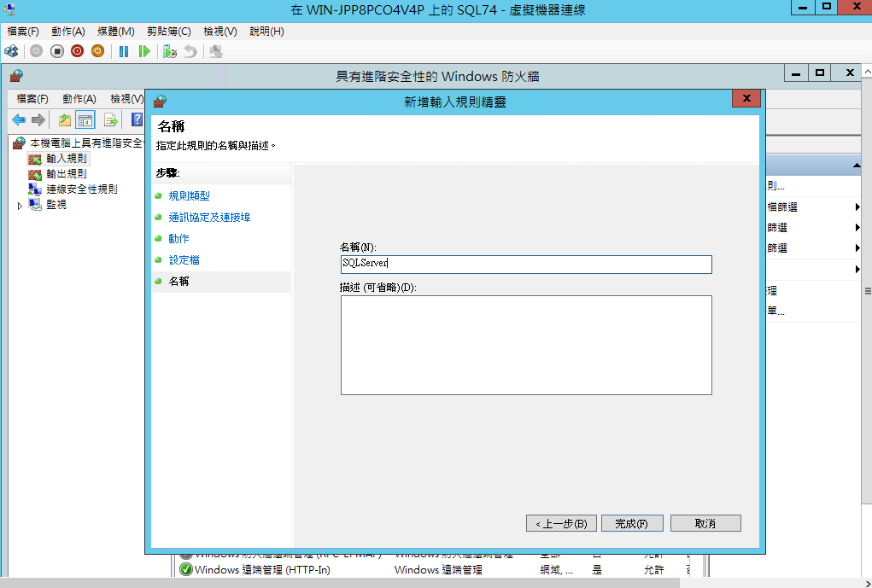Open 動作(A) menu in firewall window
The image size is (872, 588).
click(79, 99)
